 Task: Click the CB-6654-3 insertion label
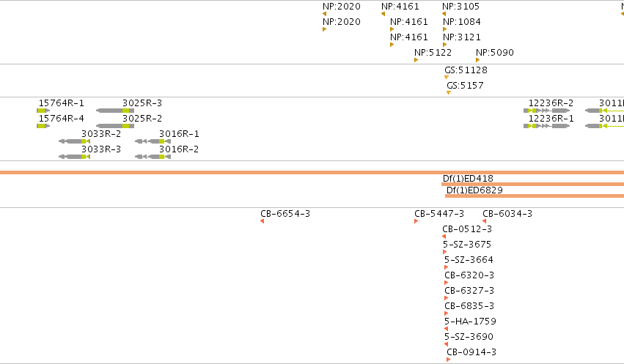(285, 214)
